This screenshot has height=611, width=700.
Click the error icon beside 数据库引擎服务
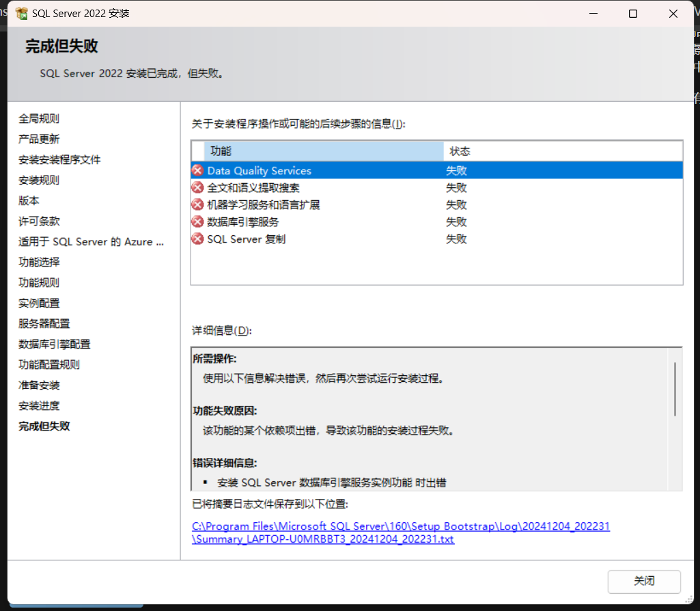[x=197, y=222]
